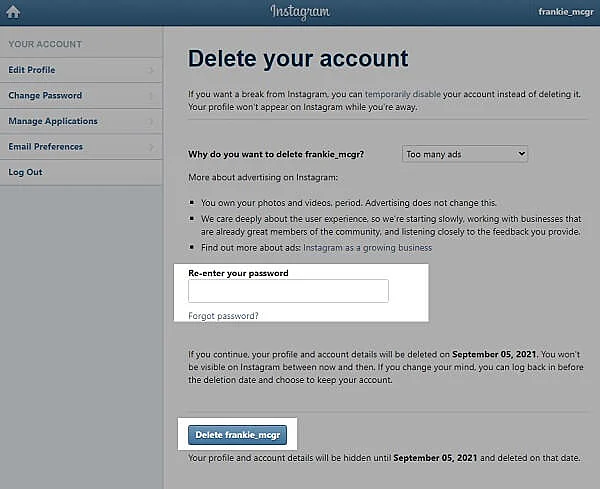Click the chevron next to Email Preferences
This screenshot has height=489, width=600.
pyautogui.click(x=151, y=147)
